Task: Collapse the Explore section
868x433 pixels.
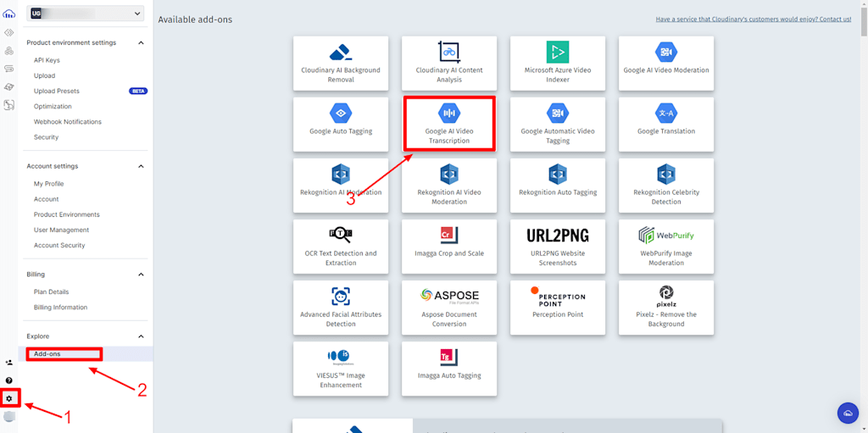Action: (x=141, y=336)
